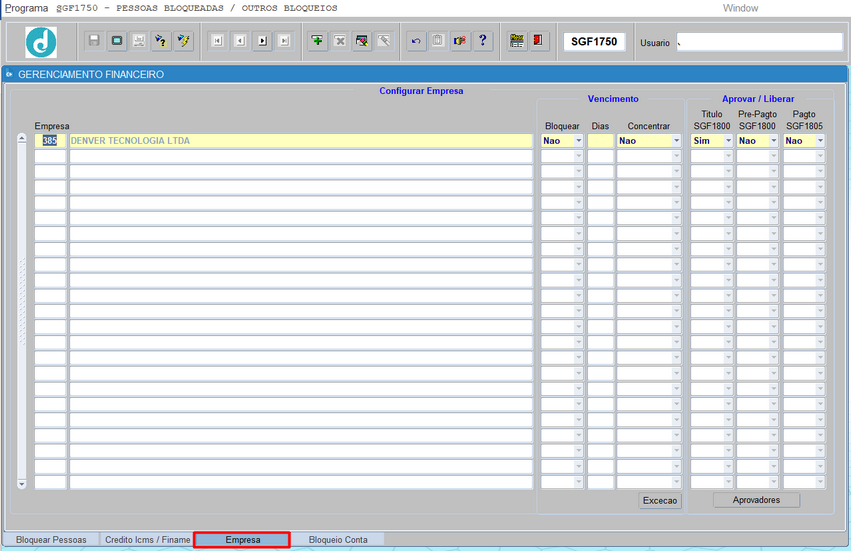Open the Concentrar dropdown for DENVER TECNOLOGIA
This screenshot has width=851, height=551.
pos(676,141)
